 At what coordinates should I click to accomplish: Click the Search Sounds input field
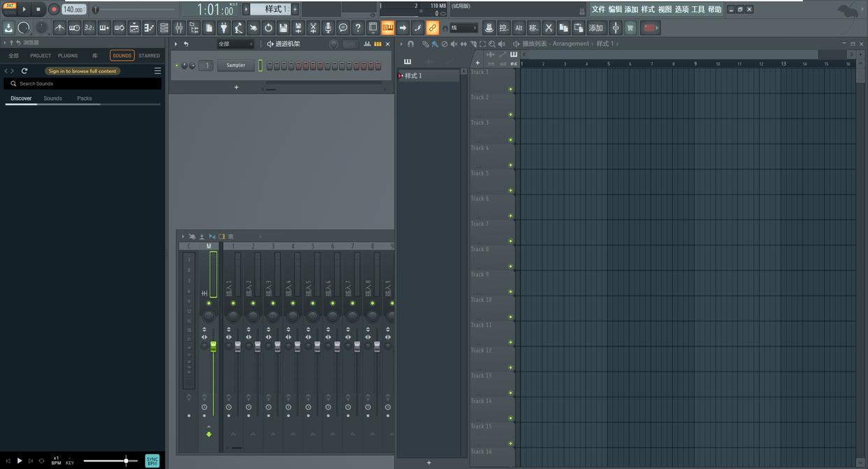click(84, 84)
